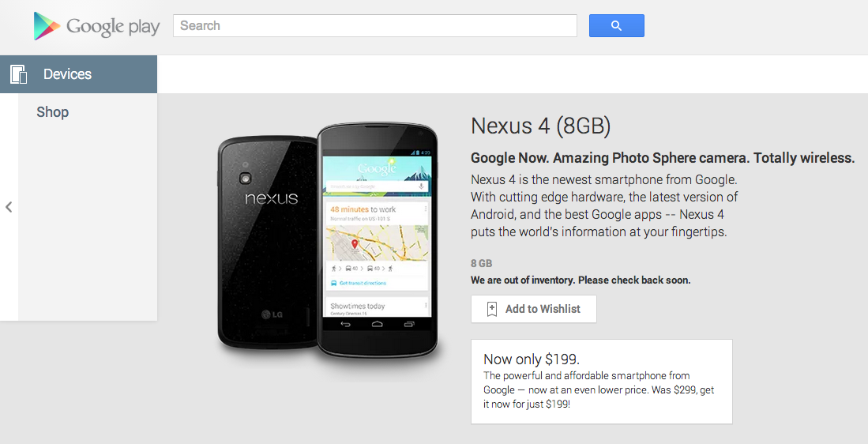Select Shop in the left menu
The height and width of the screenshot is (444, 868).
pyautogui.click(x=53, y=112)
